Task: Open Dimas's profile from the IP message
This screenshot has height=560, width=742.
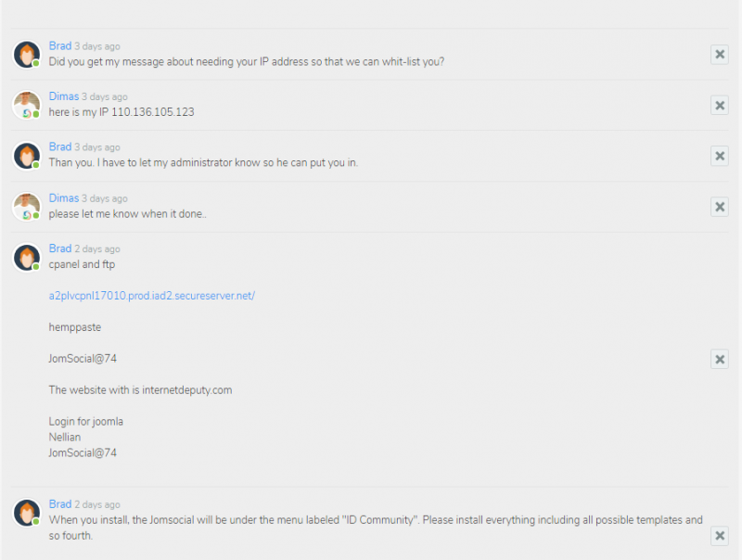Action: (x=64, y=96)
